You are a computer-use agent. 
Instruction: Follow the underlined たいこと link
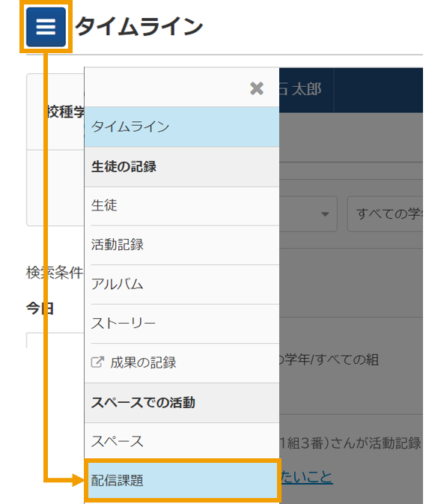[x=306, y=477]
